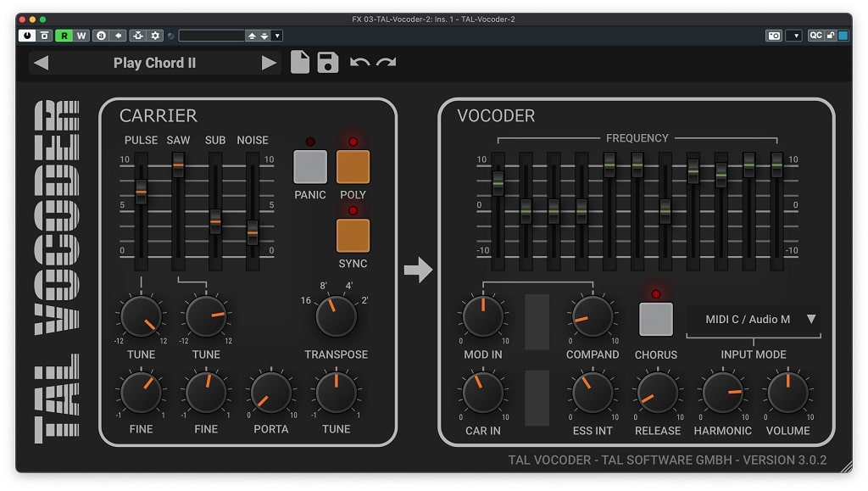This screenshot has height=491, width=868.
Task: Switch between A and B settings
Action: pyautogui.click(x=101, y=36)
